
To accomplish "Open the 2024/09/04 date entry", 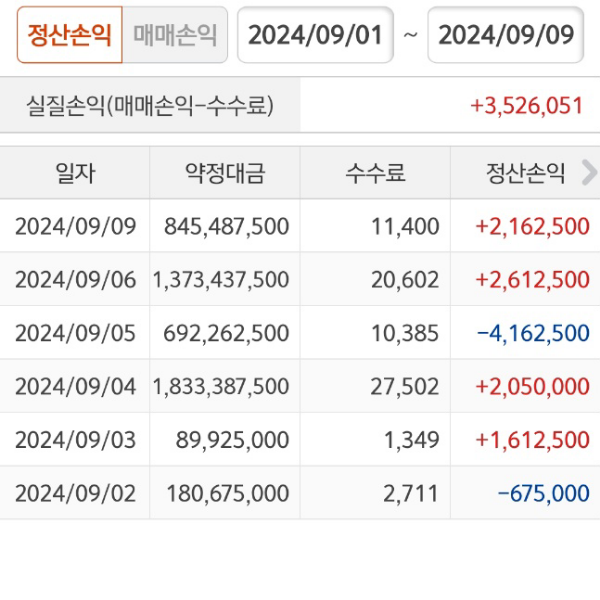I will pyautogui.click(x=75, y=386).
